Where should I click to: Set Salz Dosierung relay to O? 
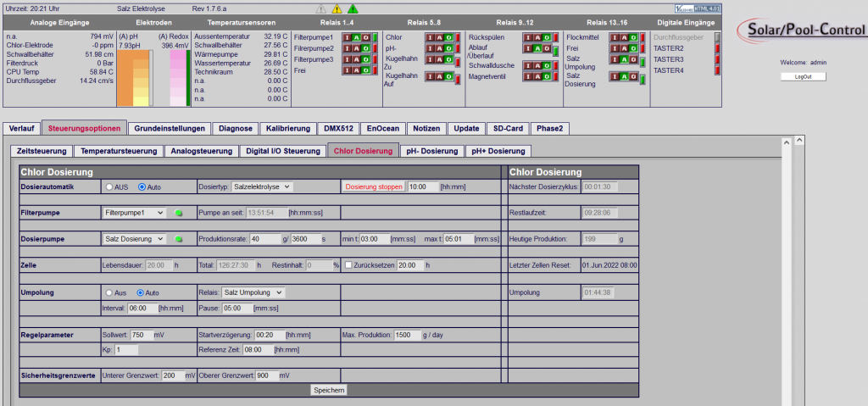click(x=633, y=76)
